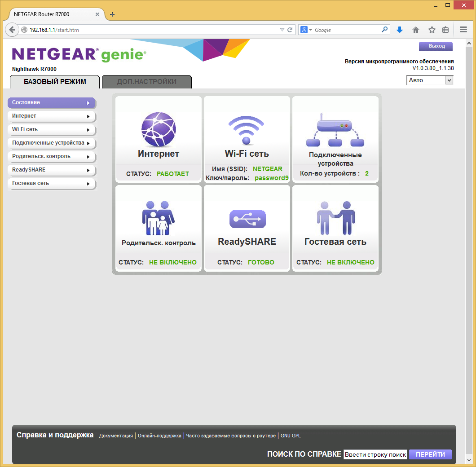
Task: Bookmark this page with the star icon
Action: 432,30
